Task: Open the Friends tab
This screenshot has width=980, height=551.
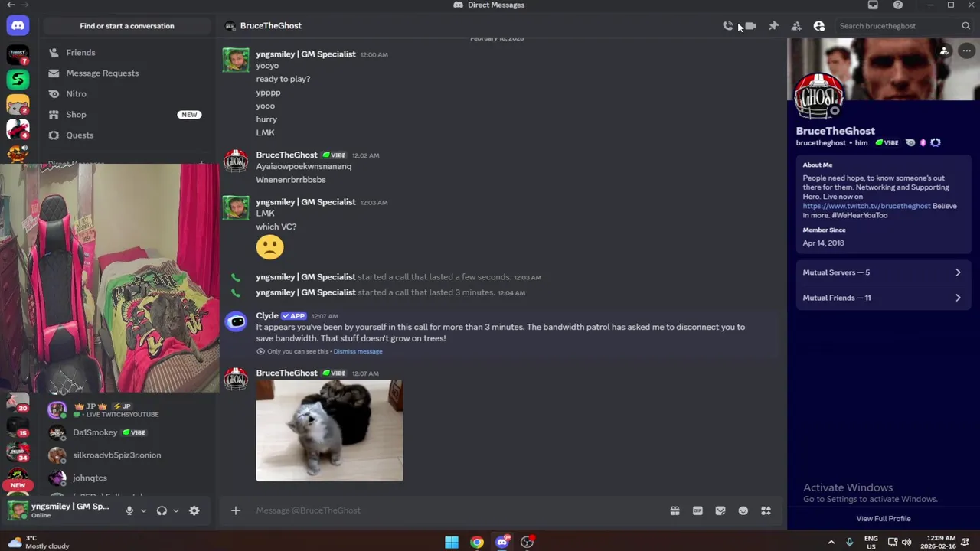Action: coord(123,53)
